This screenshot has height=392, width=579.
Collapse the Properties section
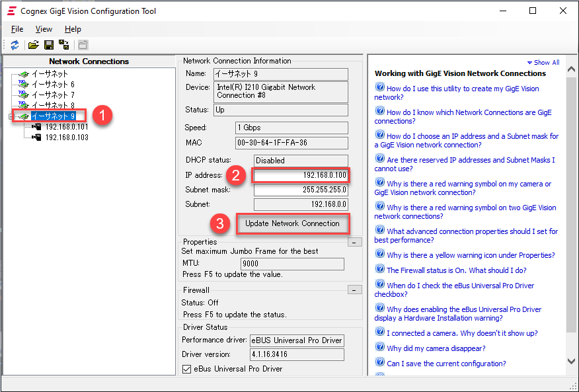(x=355, y=243)
